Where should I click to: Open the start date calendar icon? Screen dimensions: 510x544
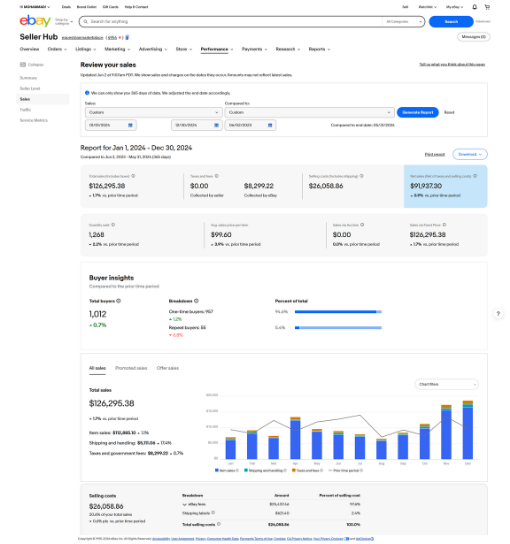(x=130, y=125)
